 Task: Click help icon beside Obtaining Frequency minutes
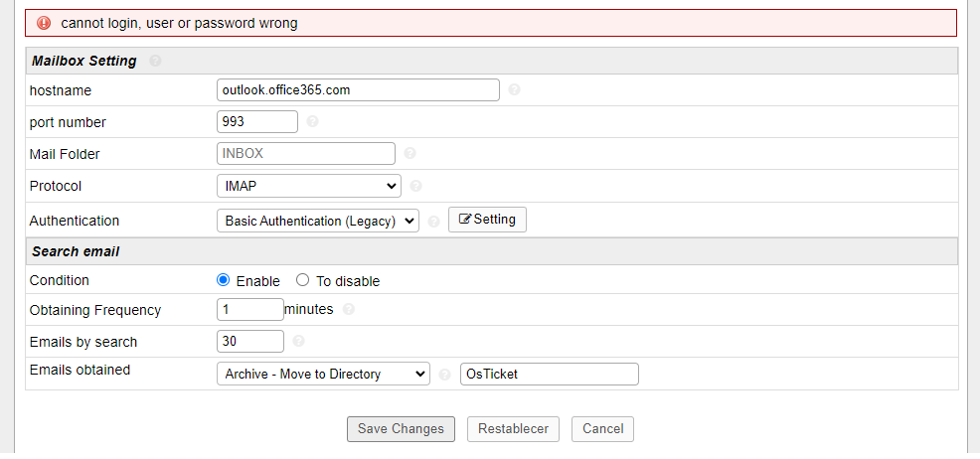(348, 310)
